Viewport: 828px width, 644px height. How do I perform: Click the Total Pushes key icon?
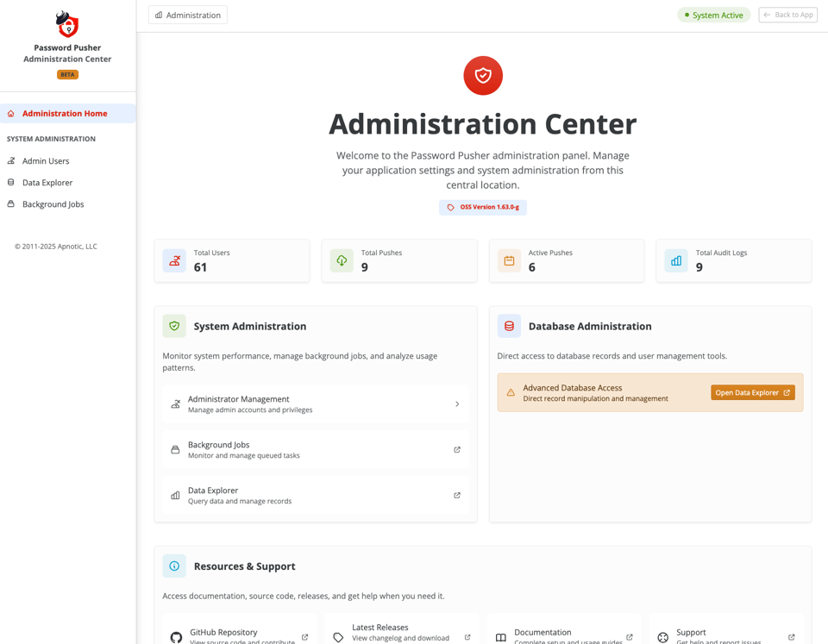(x=341, y=260)
